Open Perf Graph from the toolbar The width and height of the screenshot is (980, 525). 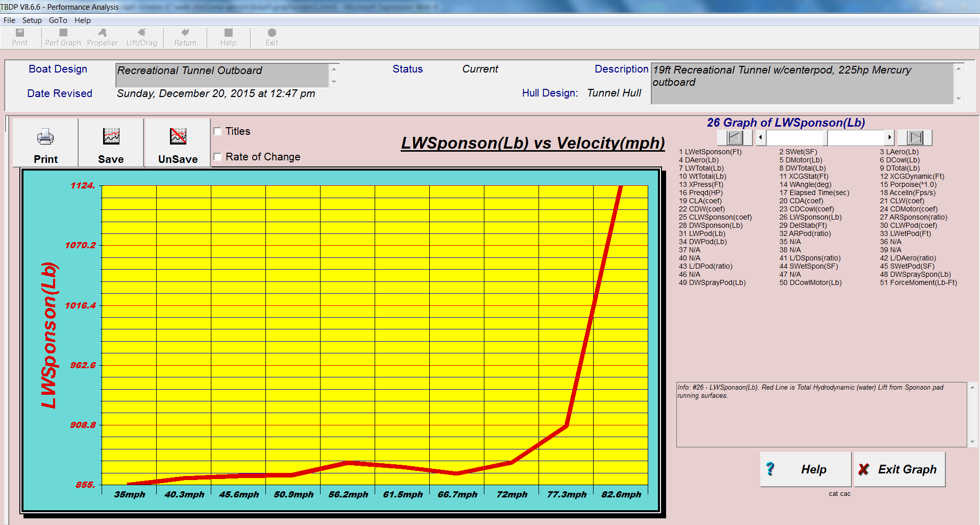coord(63,37)
